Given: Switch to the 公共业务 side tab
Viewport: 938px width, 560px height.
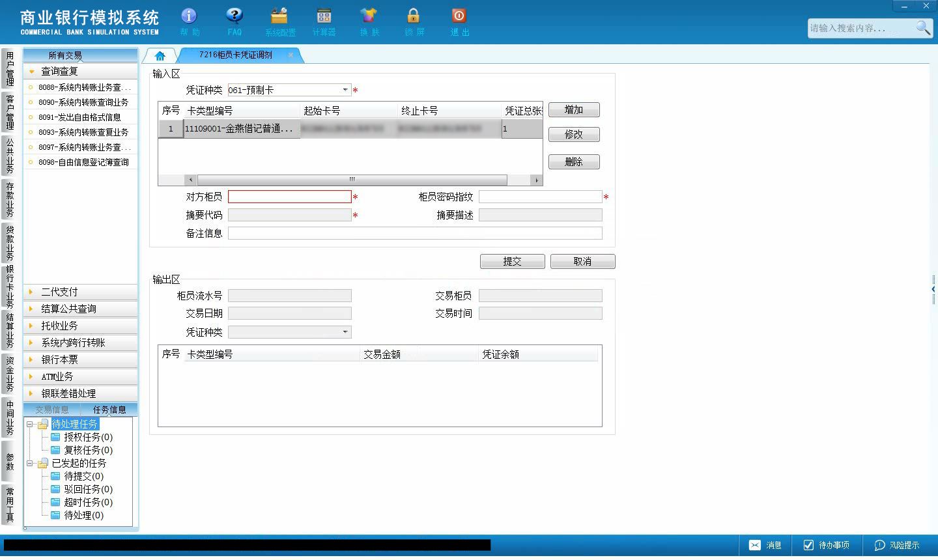Looking at the screenshot, I should pyautogui.click(x=9, y=156).
